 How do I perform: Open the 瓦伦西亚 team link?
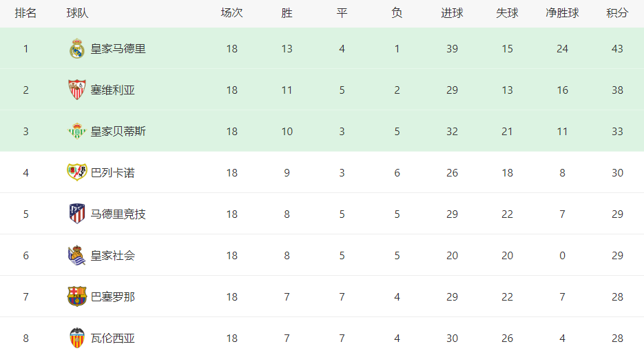(x=113, y=339)
